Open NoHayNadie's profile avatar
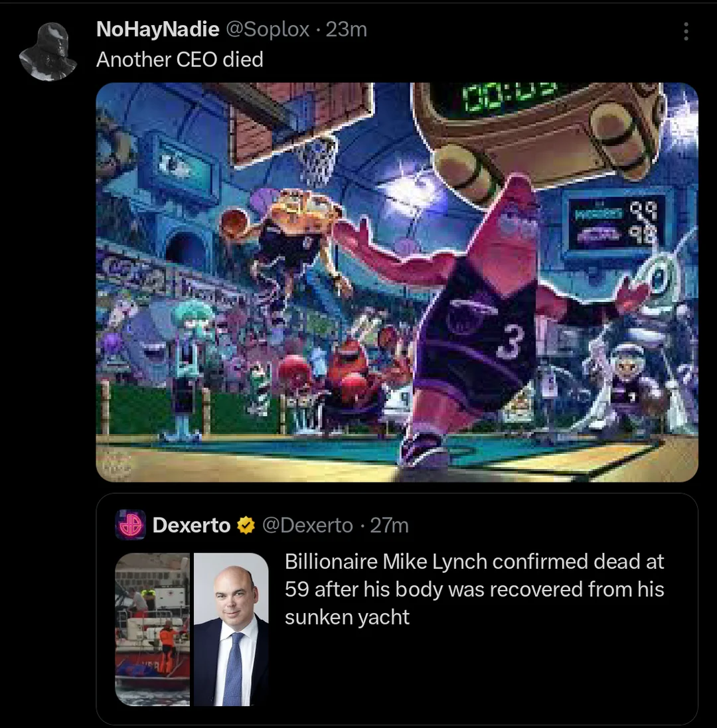Screen dimensions: 717x728 click(x=48, y=52)
